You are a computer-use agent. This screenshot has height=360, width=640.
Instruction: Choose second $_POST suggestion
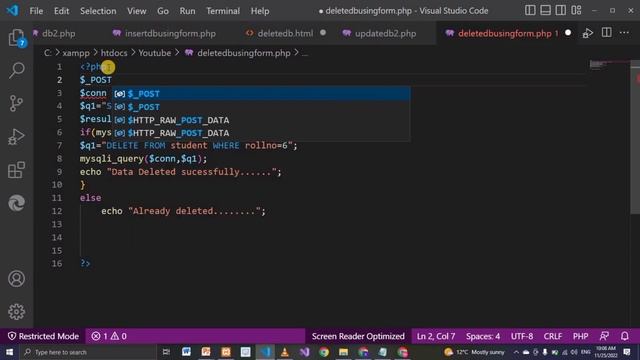261,107
